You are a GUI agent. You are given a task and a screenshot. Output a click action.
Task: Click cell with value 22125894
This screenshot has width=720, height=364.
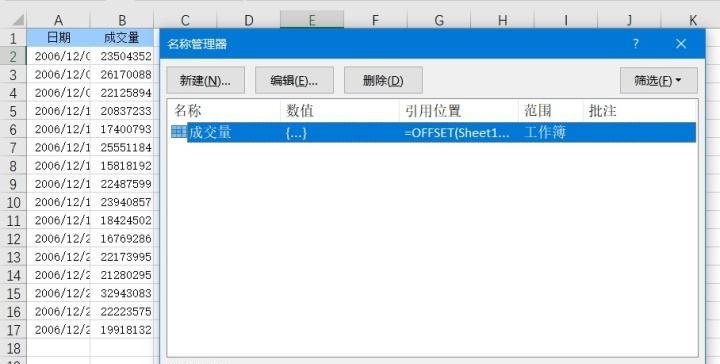122,93
